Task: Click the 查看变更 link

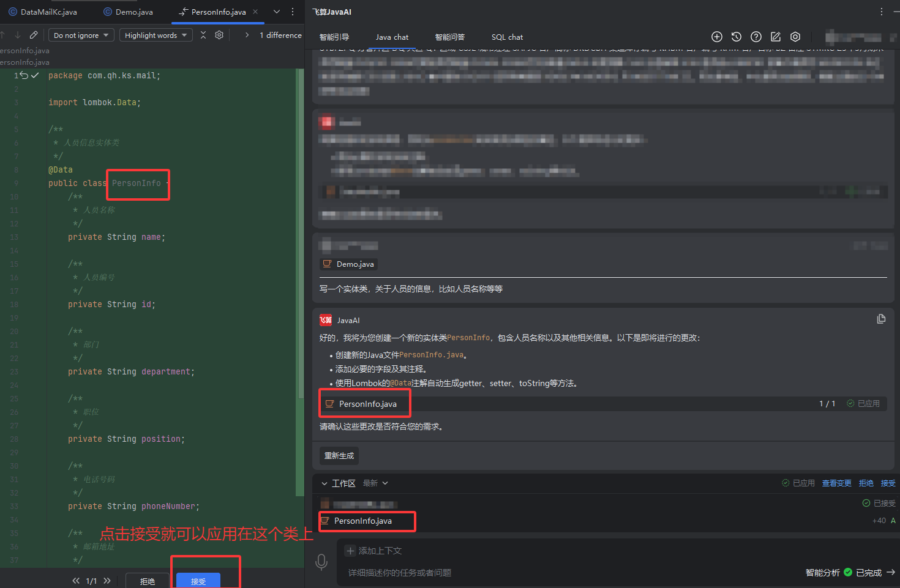Action: click(x=836, y=483)
